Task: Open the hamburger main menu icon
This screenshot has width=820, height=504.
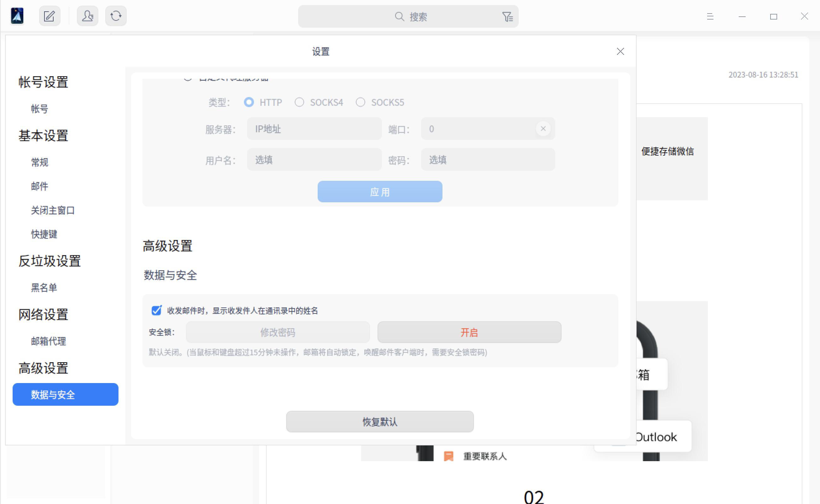Action: click(710, 16)
